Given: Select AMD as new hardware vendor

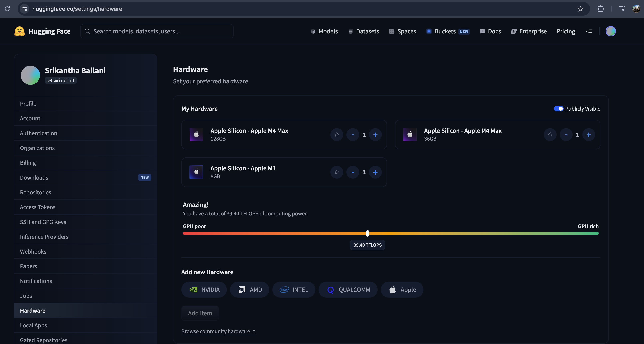Looking at the screenshot, I should point(249,289).
